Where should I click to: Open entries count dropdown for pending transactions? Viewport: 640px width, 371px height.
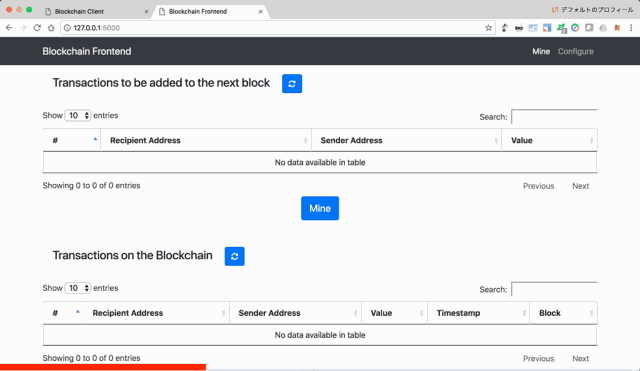(x=78, y=116)
